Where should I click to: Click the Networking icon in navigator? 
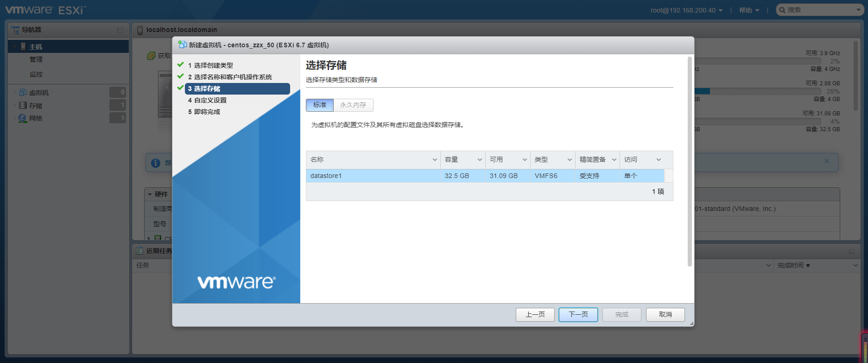click(x=23, y=118)
